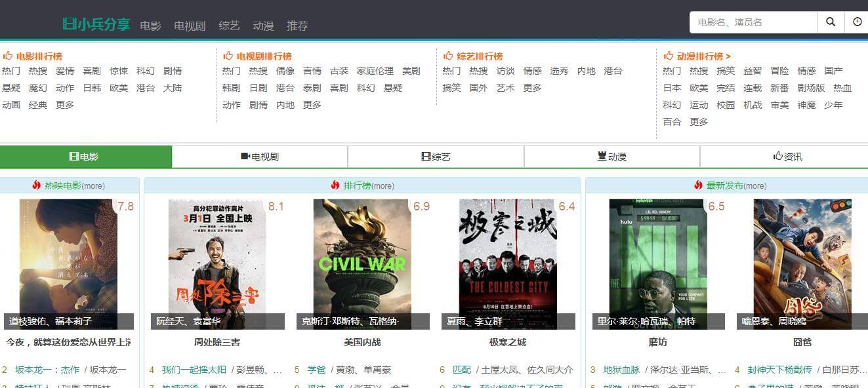The height and width of the screenshot is (388, 868).
Task: Expand 更多 in the movie rankings list
Action: coord(65,105)
